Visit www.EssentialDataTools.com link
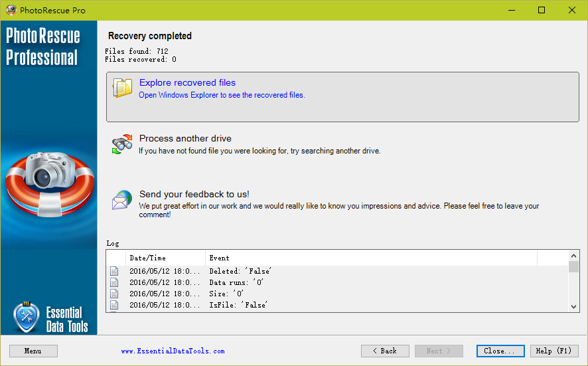This screenshot has width=588, height=366. pos(173,351)
